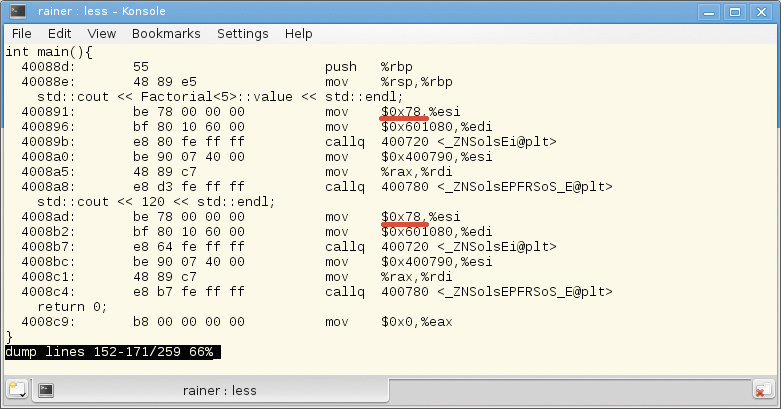Open the View menu
The height and width of the screenshot is (409, 781).
click(x=101, y=34)
